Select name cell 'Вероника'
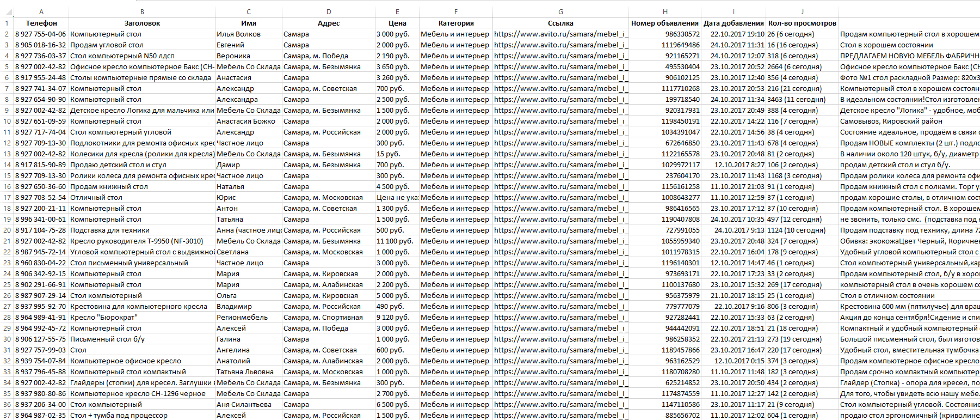980x420 pixels. 249,56
